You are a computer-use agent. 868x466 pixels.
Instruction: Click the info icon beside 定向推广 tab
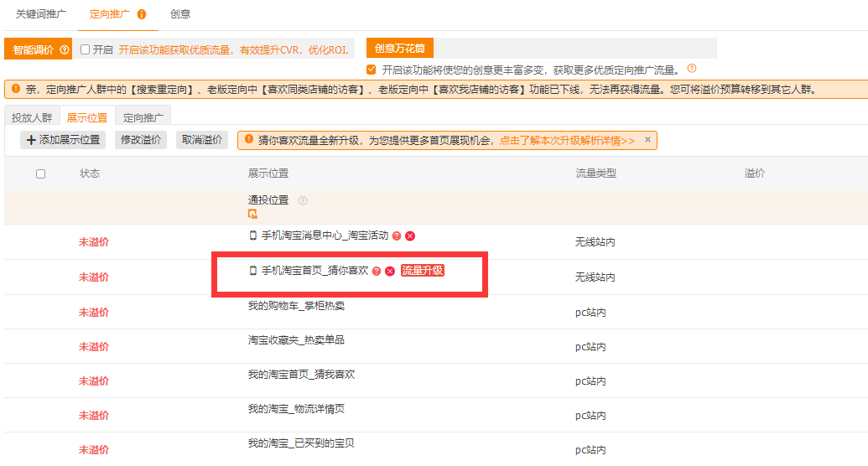click(142, 14)
